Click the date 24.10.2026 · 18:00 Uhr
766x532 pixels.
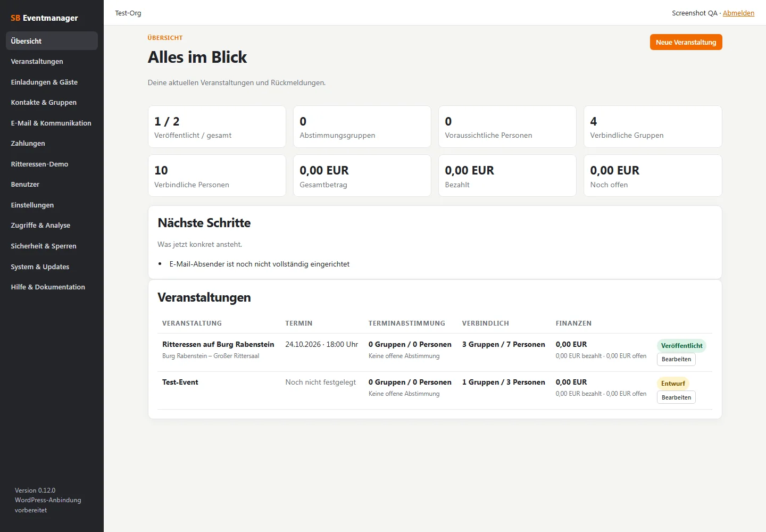(x=322, y=344)
